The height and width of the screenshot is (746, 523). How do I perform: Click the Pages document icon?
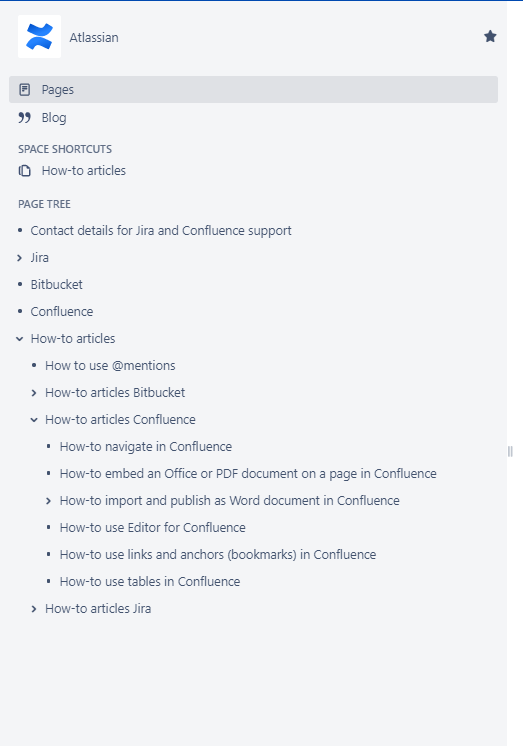click(24, 89)
